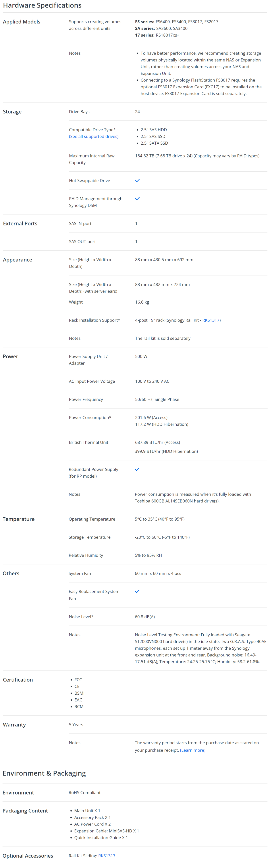The image size is (270, 868).
Task: Click the warranty Learn more link
Action: click(x=193, y=750)
